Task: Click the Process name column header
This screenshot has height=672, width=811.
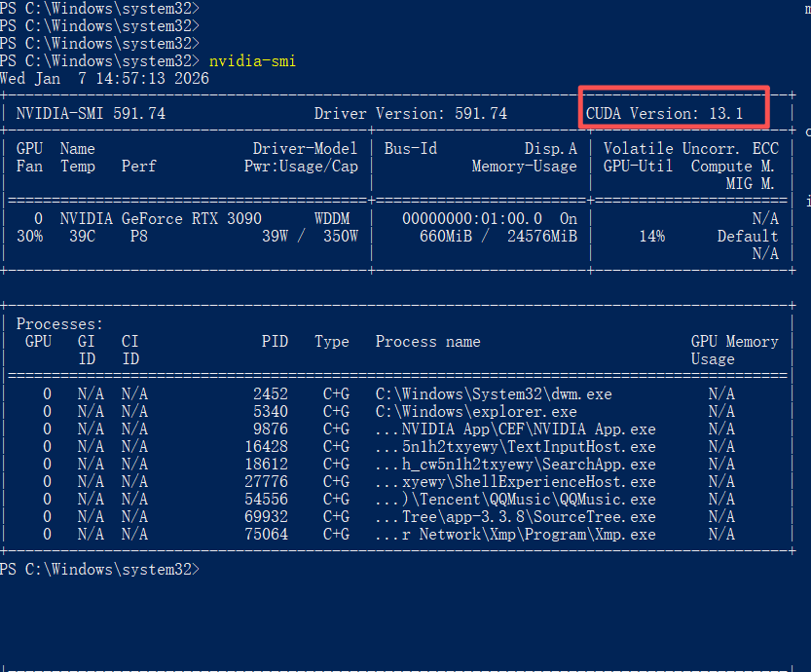Action: (428, 342)
